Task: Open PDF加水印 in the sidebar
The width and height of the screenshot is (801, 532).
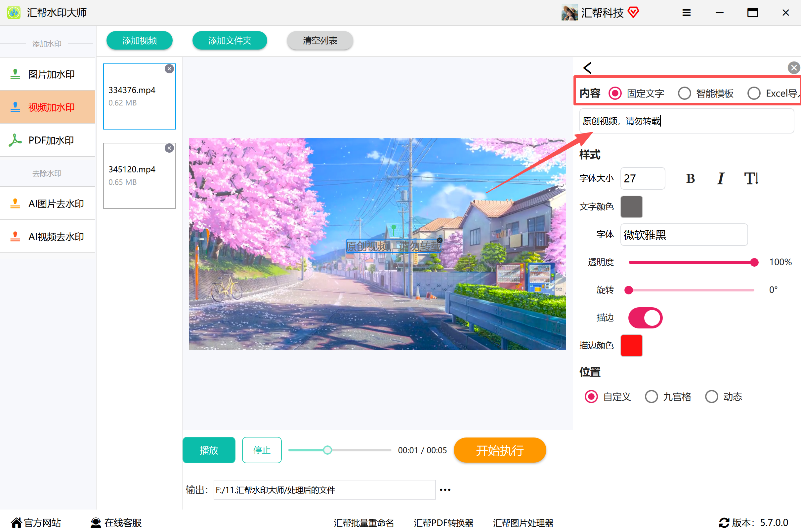Action: tap(48, 140)
